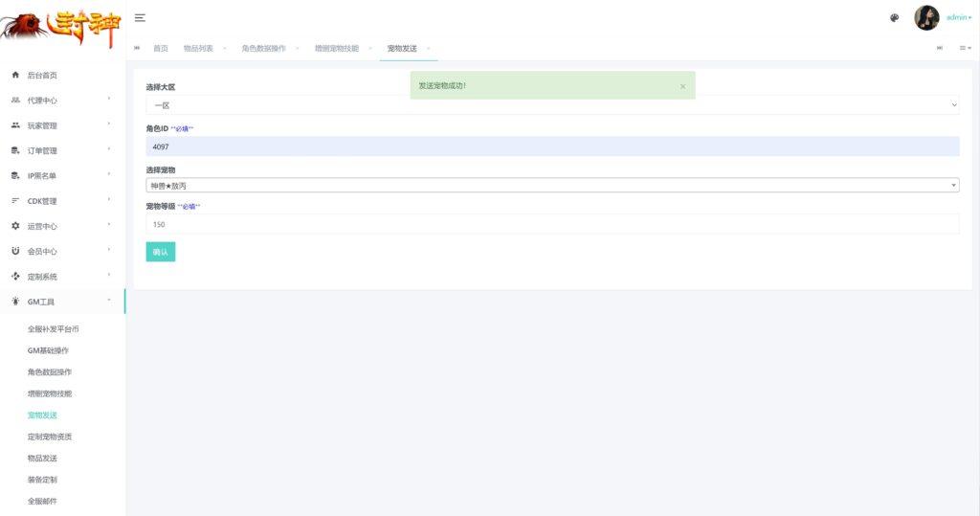Click the hamburger sidebar collapse icon
This screenshot has height=516, width=980.
[x=140, y=17]
